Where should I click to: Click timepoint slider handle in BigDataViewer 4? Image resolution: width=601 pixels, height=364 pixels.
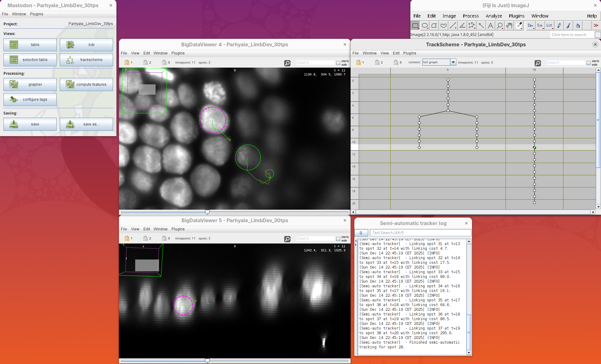[x=207, y=212]
